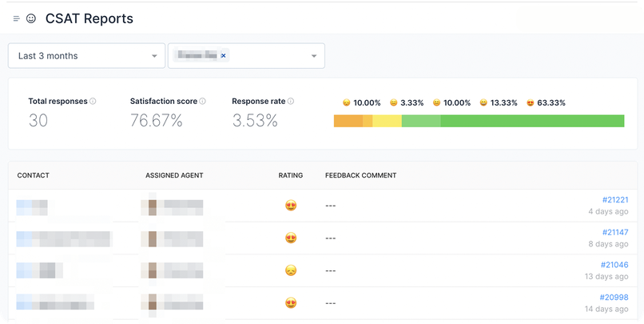Click the large green segment of rating bar

531,121
